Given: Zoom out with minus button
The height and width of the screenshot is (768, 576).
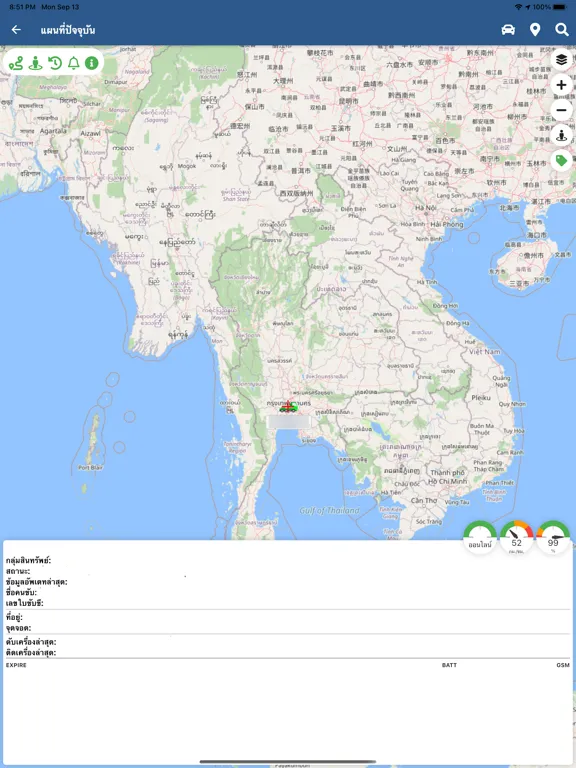Looking at the screenshot, I should click(x=561, y=110).
